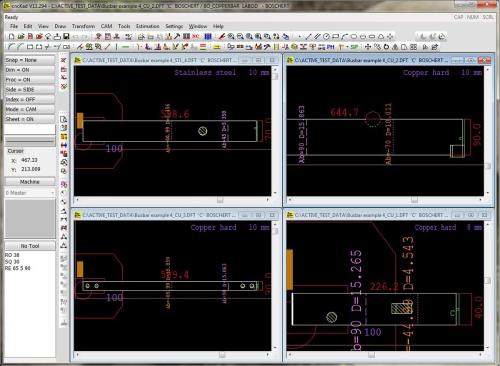Open the CAM menu

(106, 26)
